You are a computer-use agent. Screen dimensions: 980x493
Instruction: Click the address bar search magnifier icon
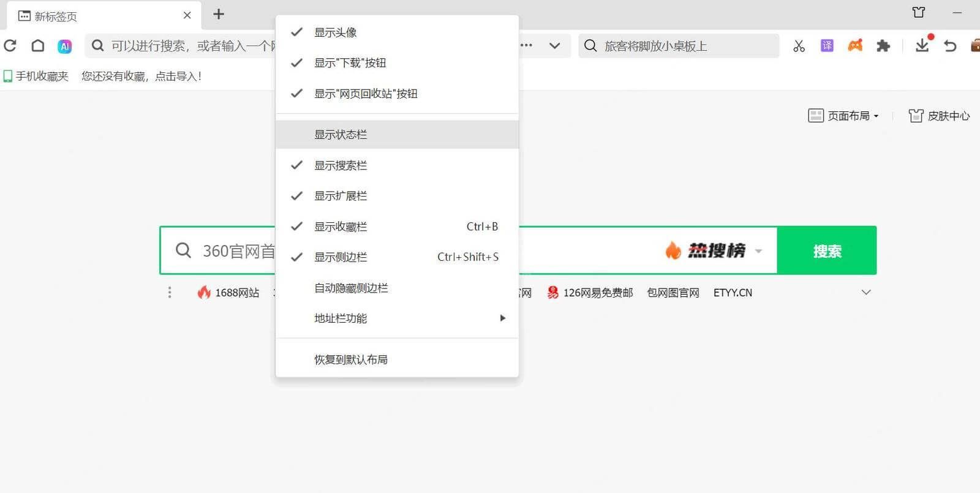(97, 45)
